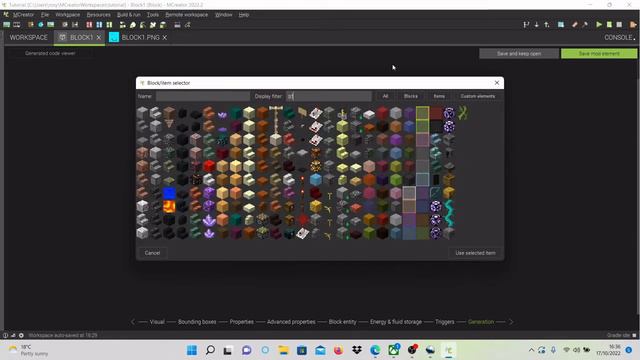The width and height of the screenshot is (640, 360).
Task: Open the File menu
Action: pyautogui.click(x=45, y=15)
